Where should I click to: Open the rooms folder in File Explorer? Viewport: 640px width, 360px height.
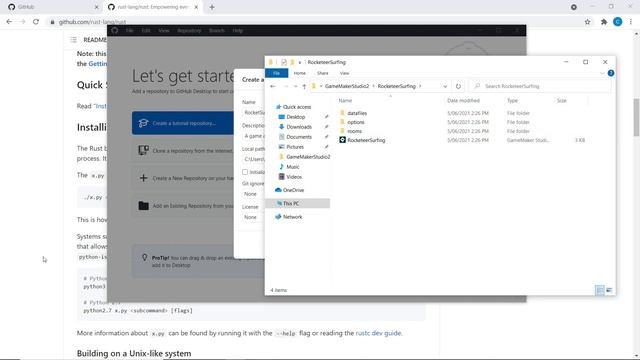pyautogui.click(x=354, y=131)
